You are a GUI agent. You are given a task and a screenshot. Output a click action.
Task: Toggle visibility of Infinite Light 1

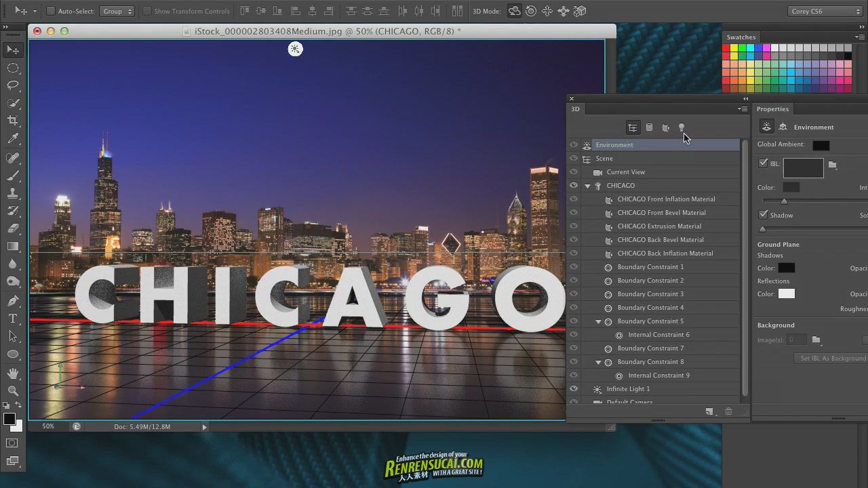tap(574, 388)
